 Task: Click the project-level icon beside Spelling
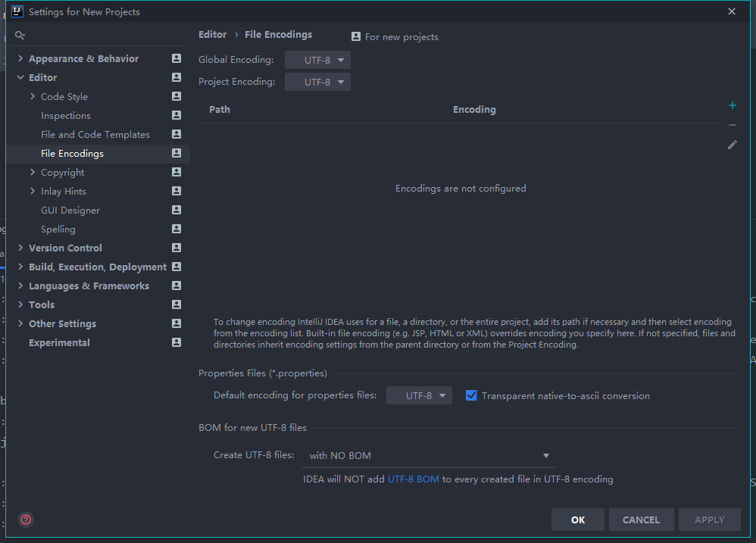(177, 229)
